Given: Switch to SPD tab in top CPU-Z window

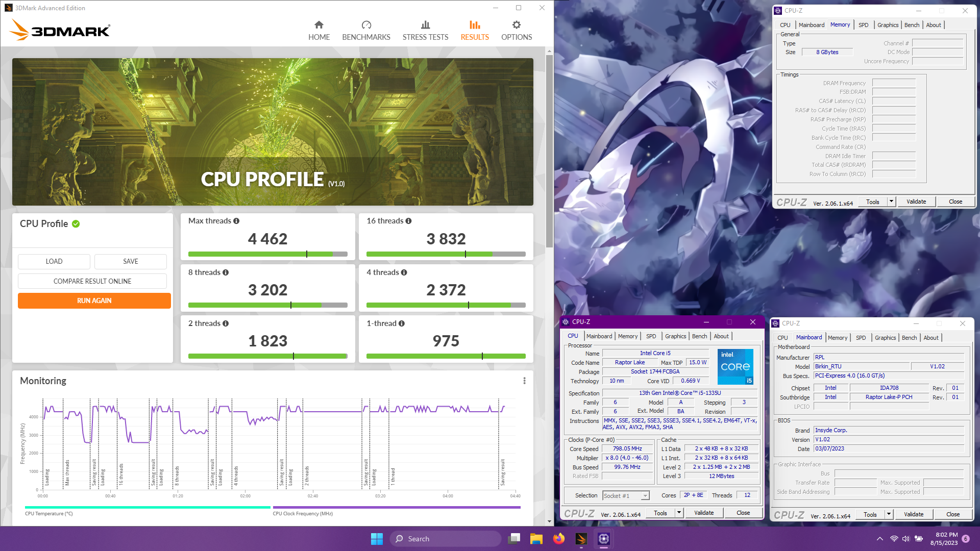Looking at the screenshot, I should coord(863,25).
